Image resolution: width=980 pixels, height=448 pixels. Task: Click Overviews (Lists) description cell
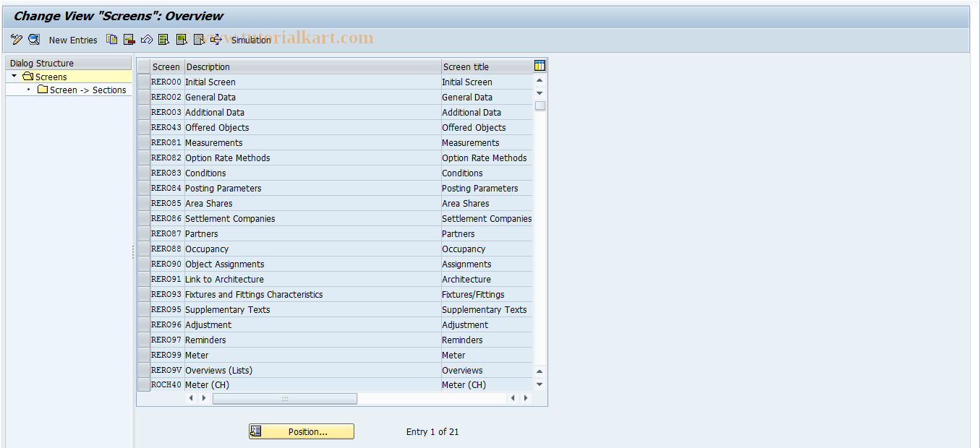(312, 370)
